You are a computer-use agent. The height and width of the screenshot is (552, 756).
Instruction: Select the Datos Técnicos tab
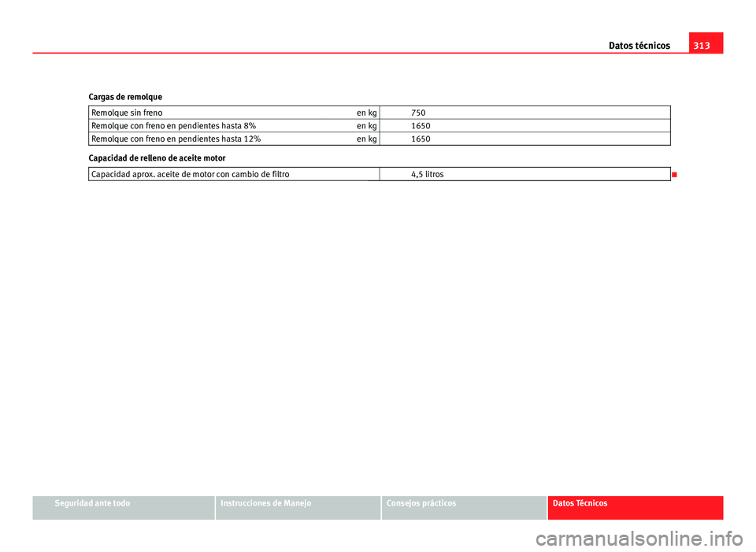pyautogui.click(x=636, y=508)
